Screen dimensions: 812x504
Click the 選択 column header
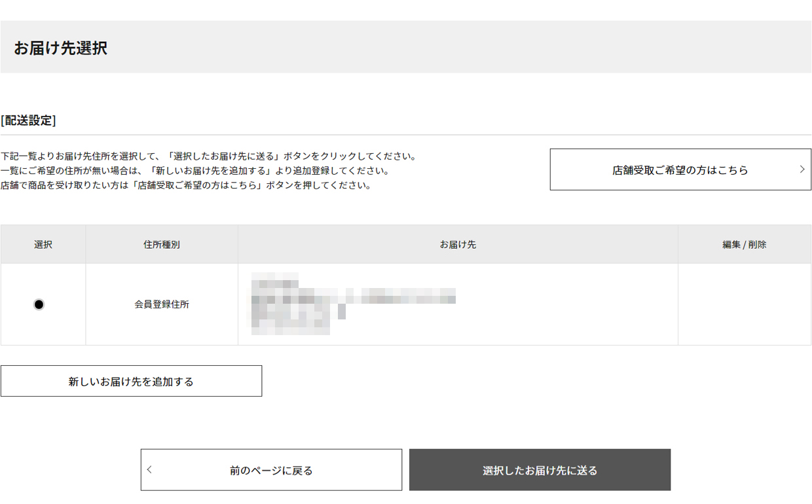click(43, 244)
